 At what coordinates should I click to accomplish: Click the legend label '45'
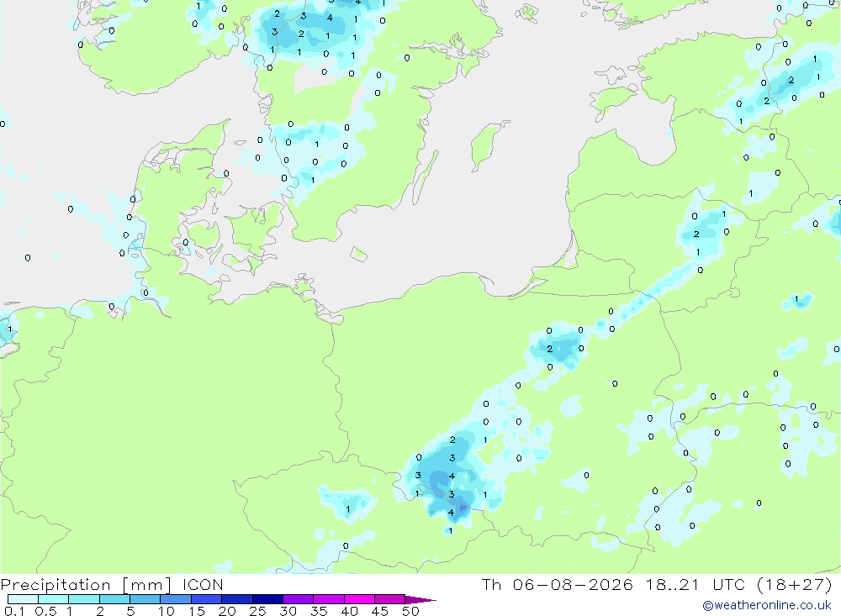click(x=380, y=611)
